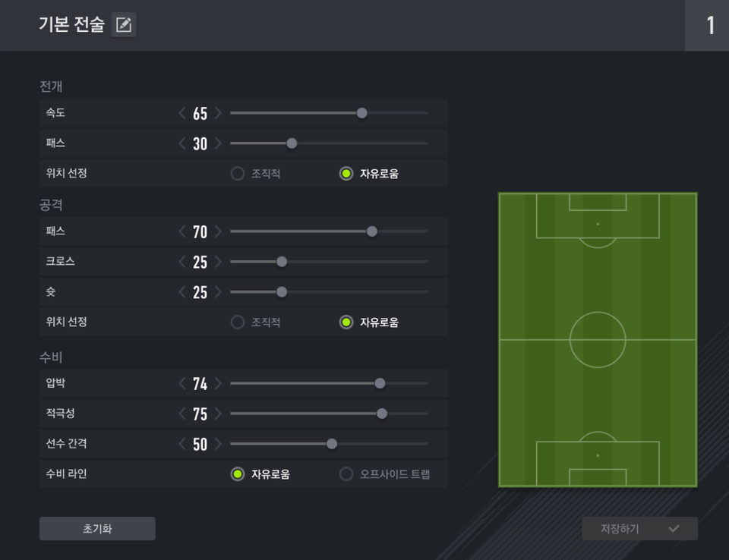The image size is (729, 560).
Task: Click the 크로스 slider handle
Action: (282, 262)
